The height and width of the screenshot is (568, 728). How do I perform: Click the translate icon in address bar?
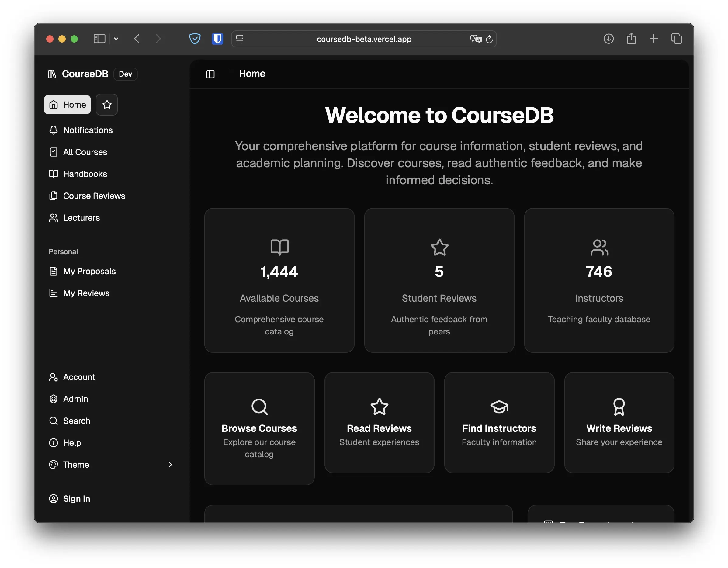476,39
